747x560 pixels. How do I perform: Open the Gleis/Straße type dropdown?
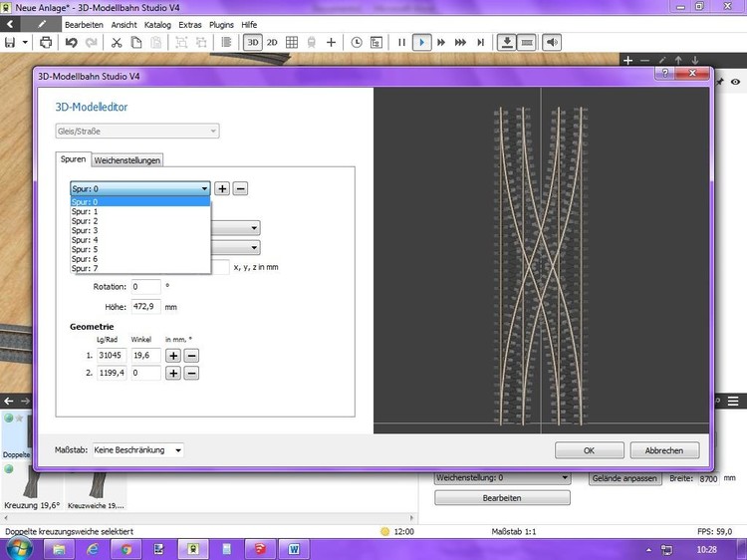(137, 132)
